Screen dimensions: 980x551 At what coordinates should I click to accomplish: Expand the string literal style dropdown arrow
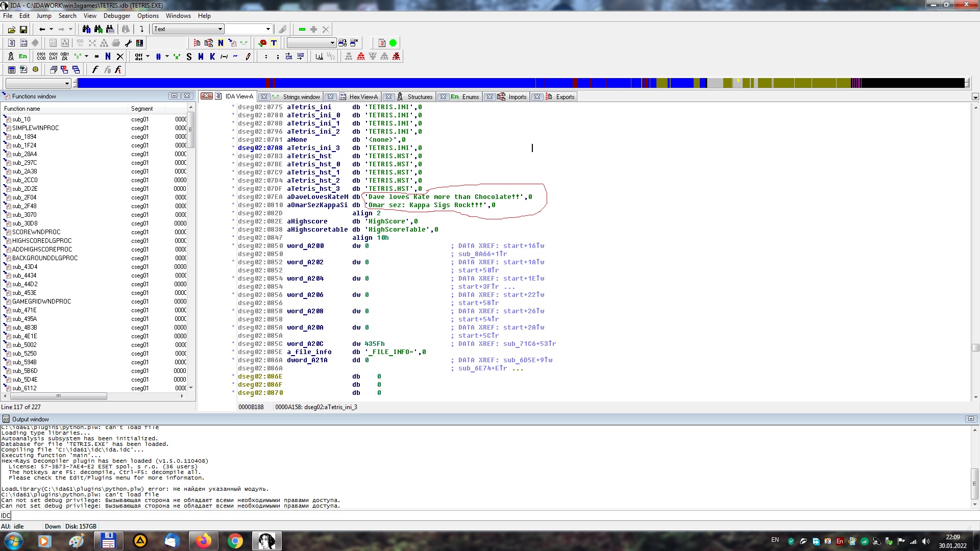pos(86,57)
